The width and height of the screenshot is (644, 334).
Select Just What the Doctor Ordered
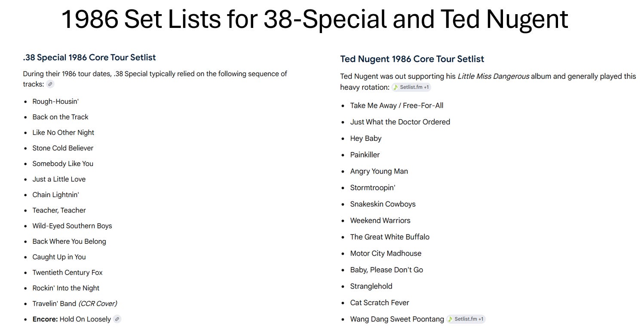pos(400,122)
